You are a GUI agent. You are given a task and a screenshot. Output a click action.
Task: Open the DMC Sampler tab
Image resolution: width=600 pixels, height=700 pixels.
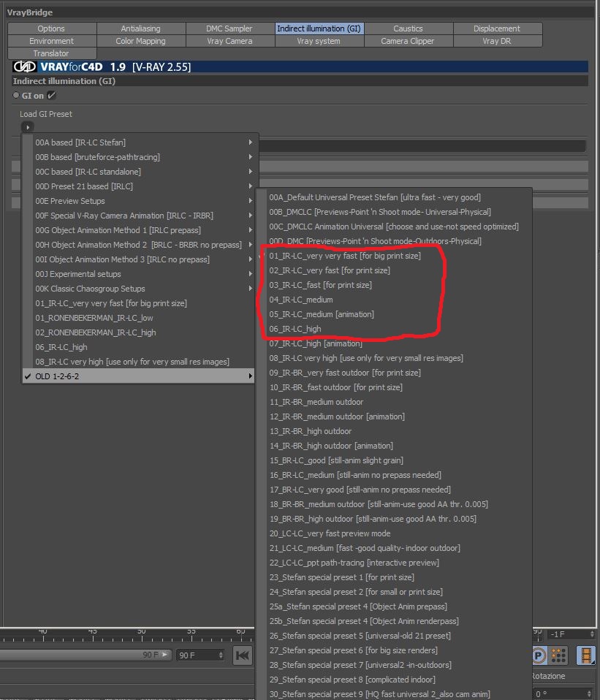tap(230, 28)
